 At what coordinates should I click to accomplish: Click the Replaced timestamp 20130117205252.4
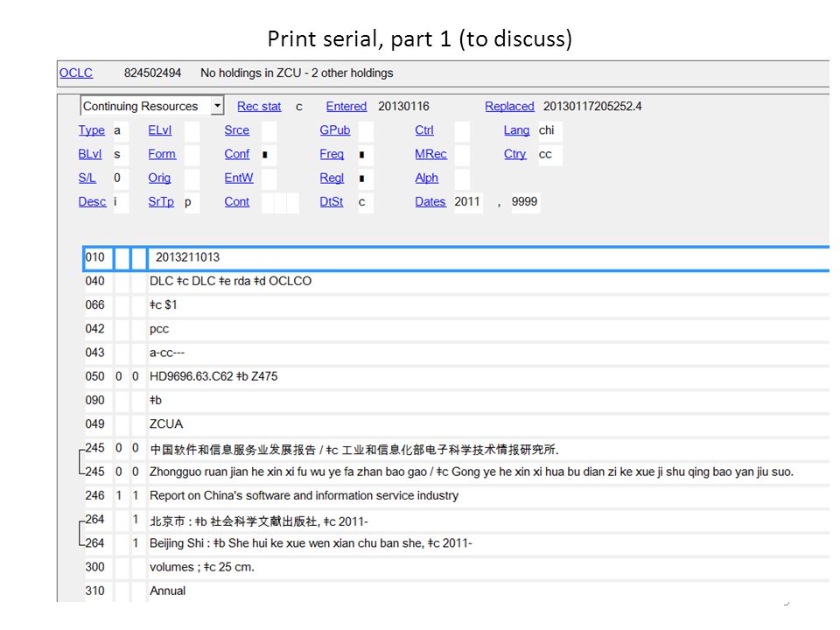(592, 106)
